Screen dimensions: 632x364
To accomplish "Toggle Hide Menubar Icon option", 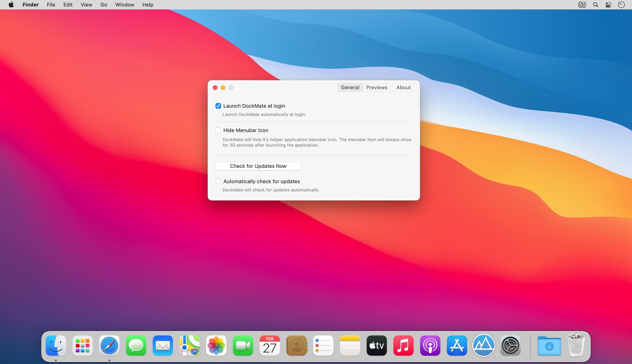I will [x=218, y=130].
